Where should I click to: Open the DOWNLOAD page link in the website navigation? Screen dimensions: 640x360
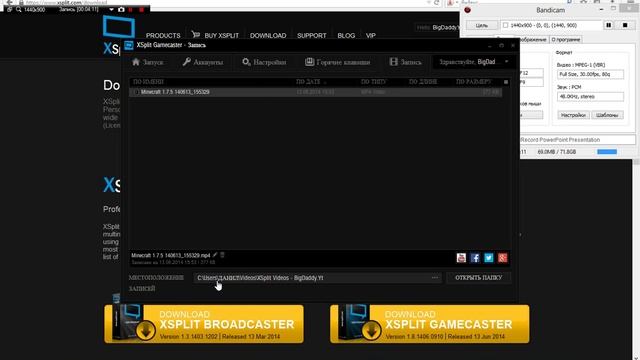pos(268,36)
